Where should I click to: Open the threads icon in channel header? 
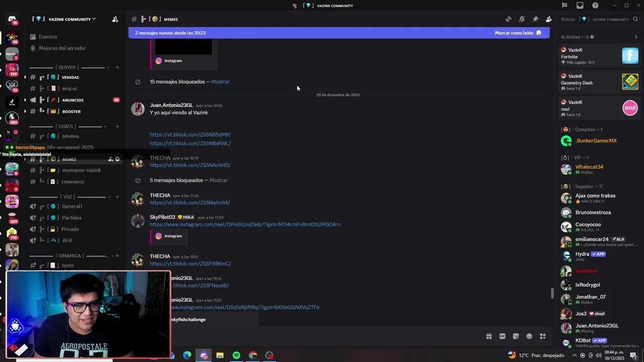click(x=509, y=19)
